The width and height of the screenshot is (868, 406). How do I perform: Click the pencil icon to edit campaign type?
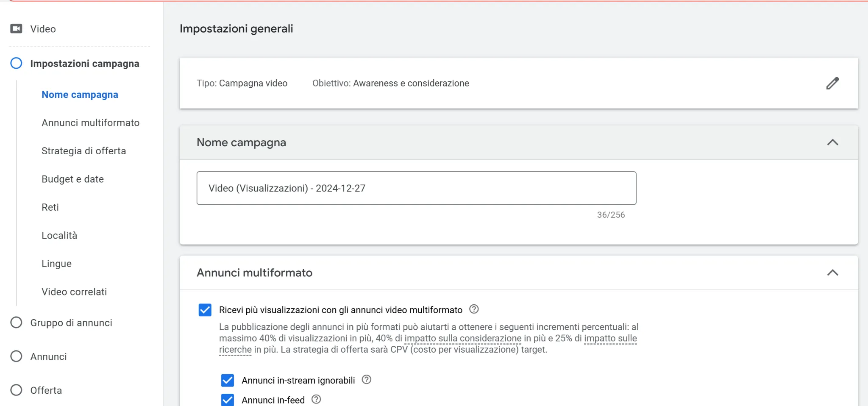pos(833,83)
